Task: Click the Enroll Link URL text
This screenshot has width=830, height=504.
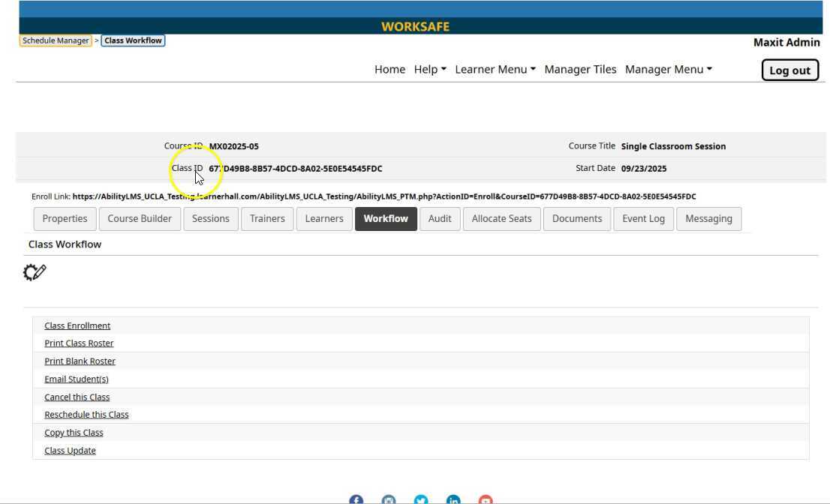Action: coord(384,196)
